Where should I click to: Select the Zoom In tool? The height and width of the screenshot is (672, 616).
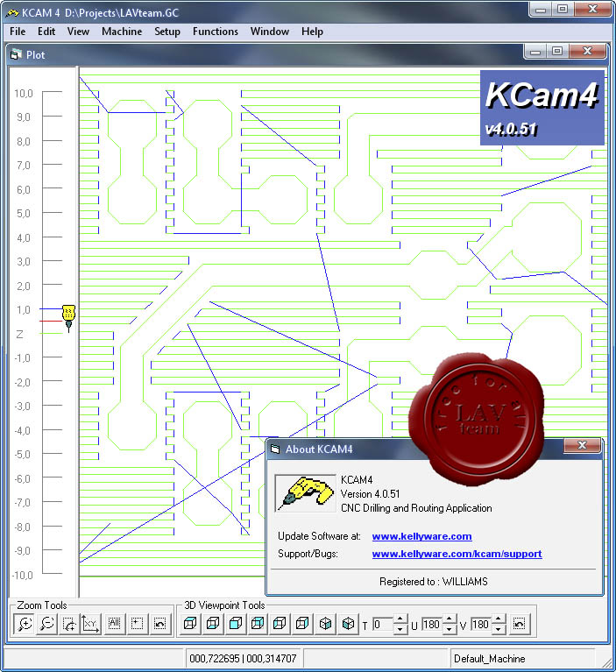coord(25,624)
